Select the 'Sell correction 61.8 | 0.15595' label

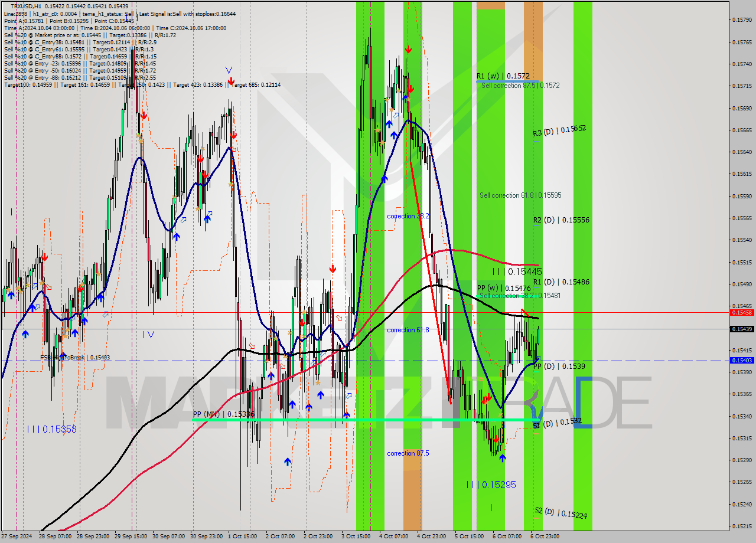coord(520,195)
